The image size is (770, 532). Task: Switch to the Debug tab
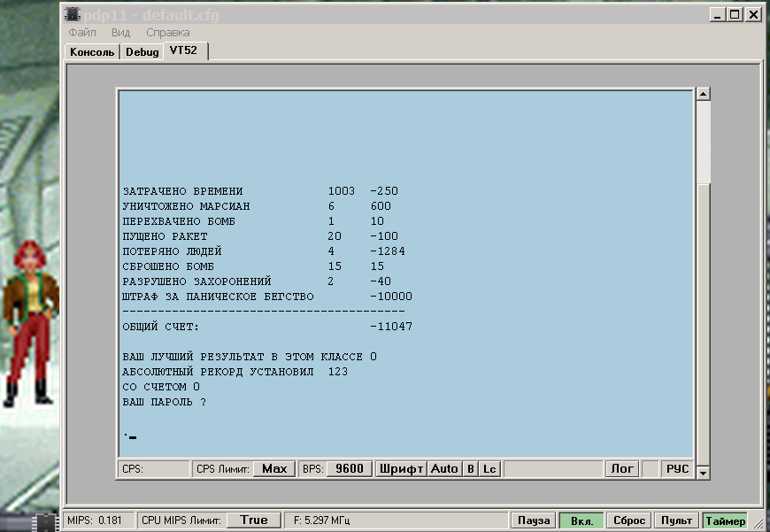142,52
